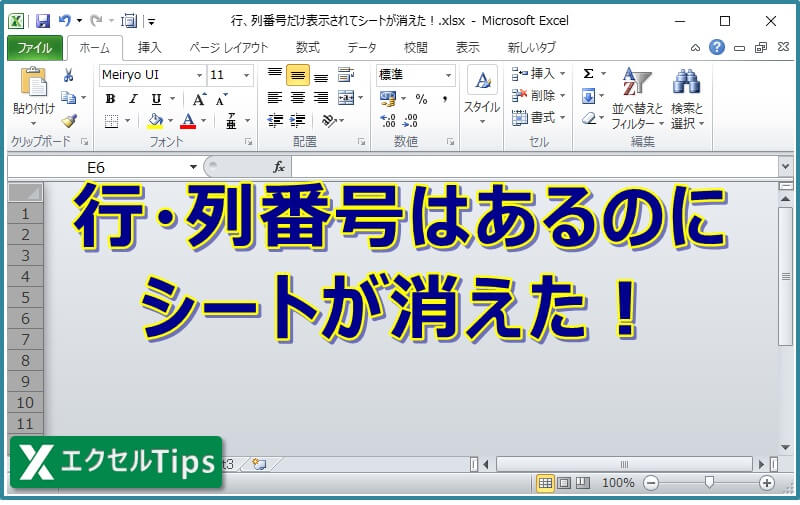Open 検索と選択 find and select
This screenshot has height=505, width=800.
pos(687,97)
